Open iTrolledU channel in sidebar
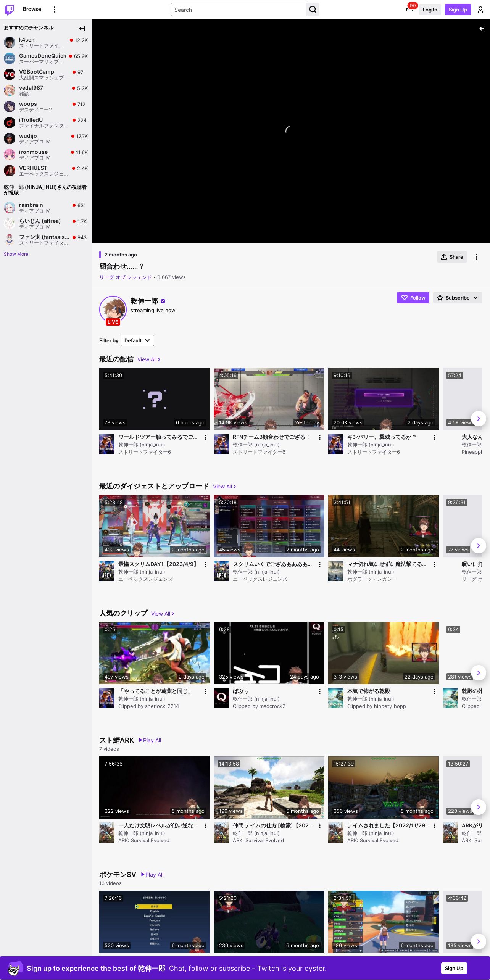The height and width of the screenshot is (980, 490). click(46, 122)
